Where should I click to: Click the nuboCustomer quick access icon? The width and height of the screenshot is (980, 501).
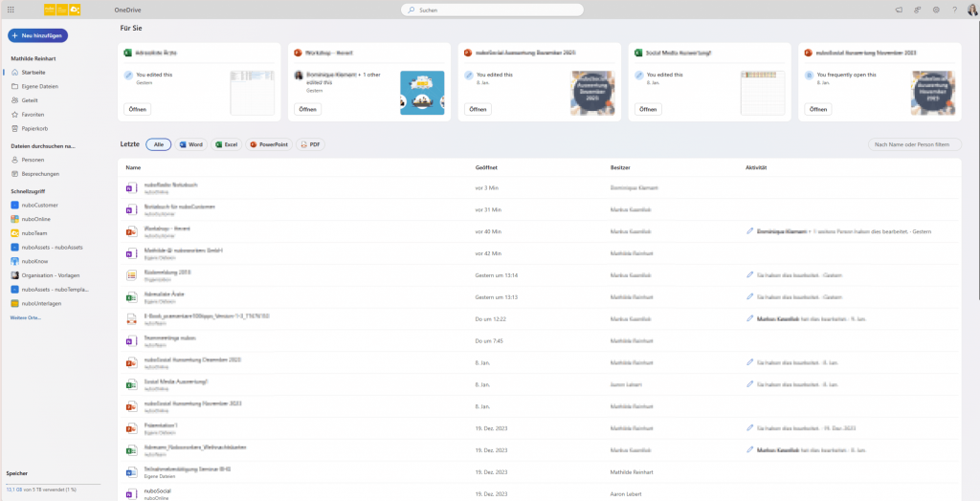pos(15,205)
